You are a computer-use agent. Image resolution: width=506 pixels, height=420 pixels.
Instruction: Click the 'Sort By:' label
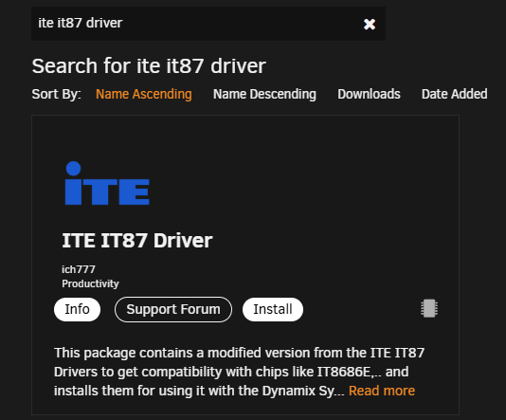point(56,94)
